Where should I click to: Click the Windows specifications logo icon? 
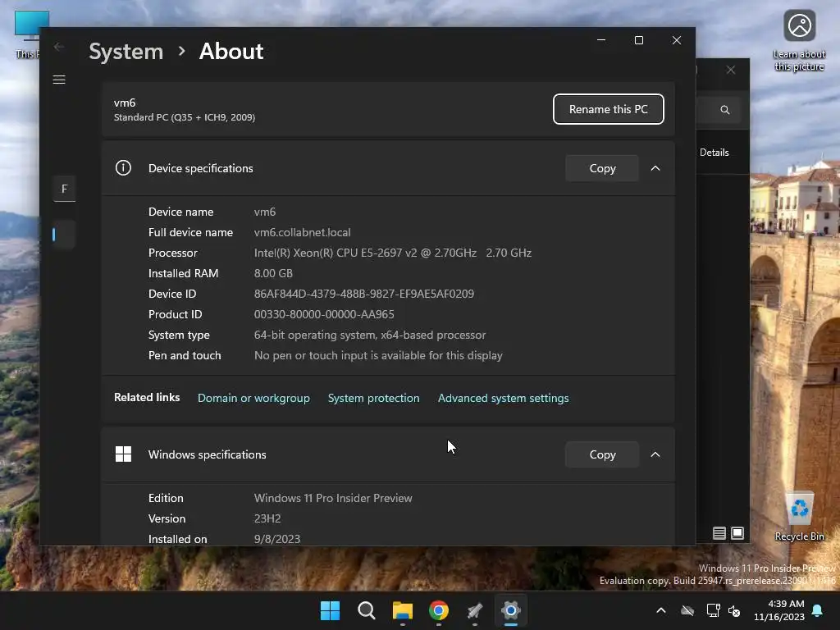click(123, 454)
